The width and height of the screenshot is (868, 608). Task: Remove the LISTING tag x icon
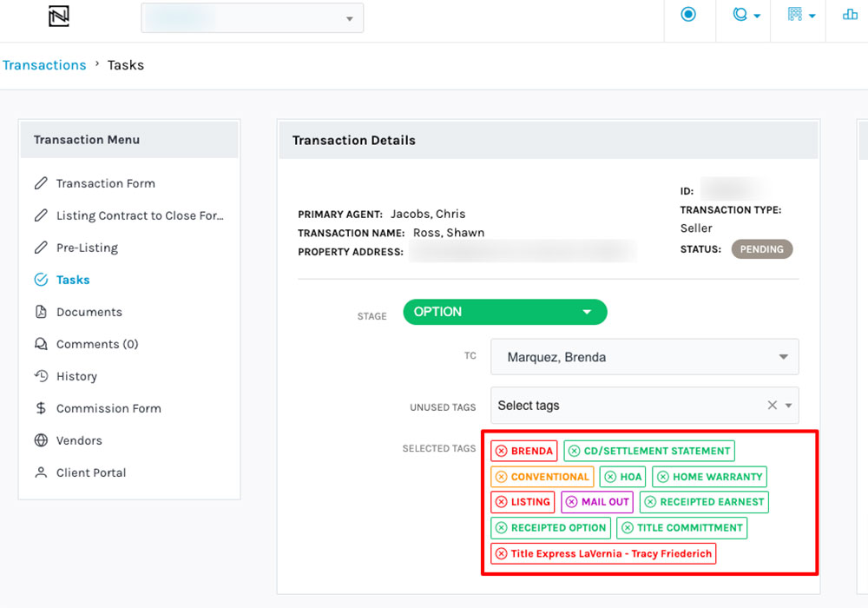coord(501,502)
